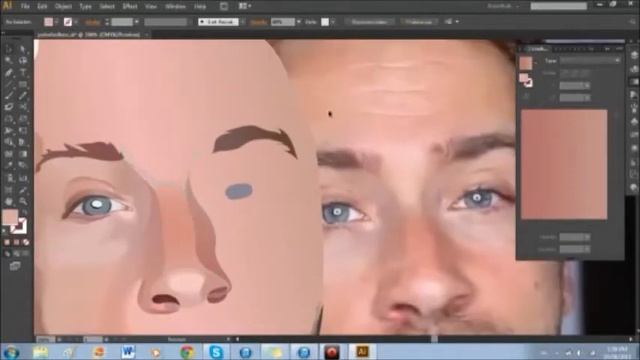Image resolution: width=640 pixels, height=360 pixels.
Task: Open Change Screen Mode button
Action: click(15, 266)
